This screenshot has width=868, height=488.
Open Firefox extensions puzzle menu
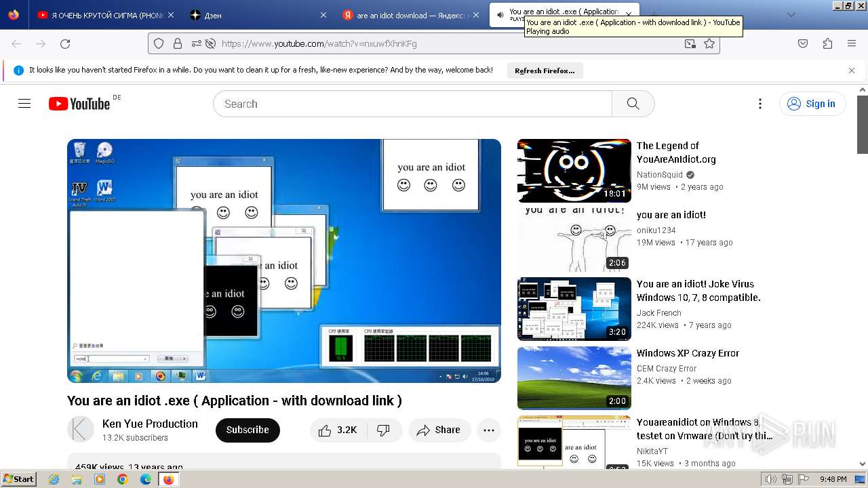click(827, 43)
